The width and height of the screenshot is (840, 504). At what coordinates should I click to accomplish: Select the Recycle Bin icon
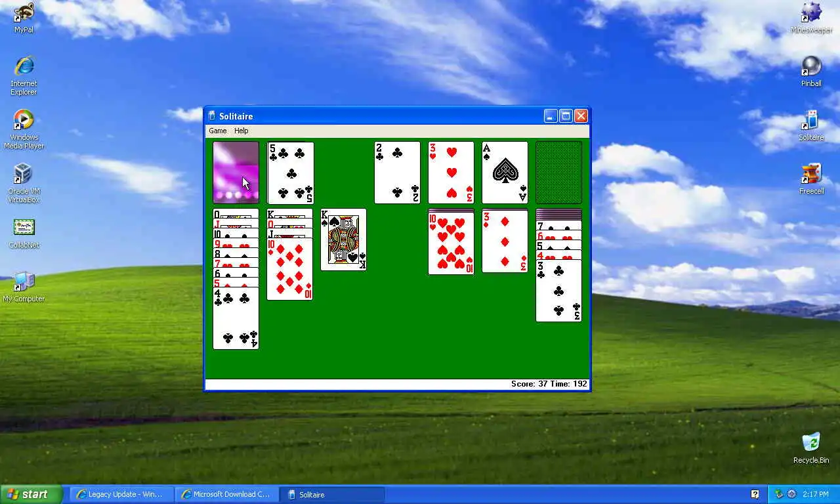click(x=811, y=448)
